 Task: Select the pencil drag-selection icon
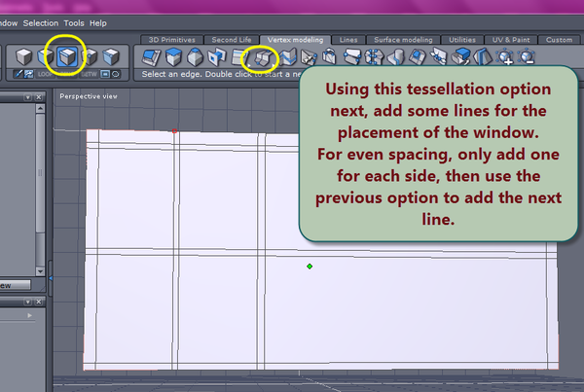click(18, 75)
